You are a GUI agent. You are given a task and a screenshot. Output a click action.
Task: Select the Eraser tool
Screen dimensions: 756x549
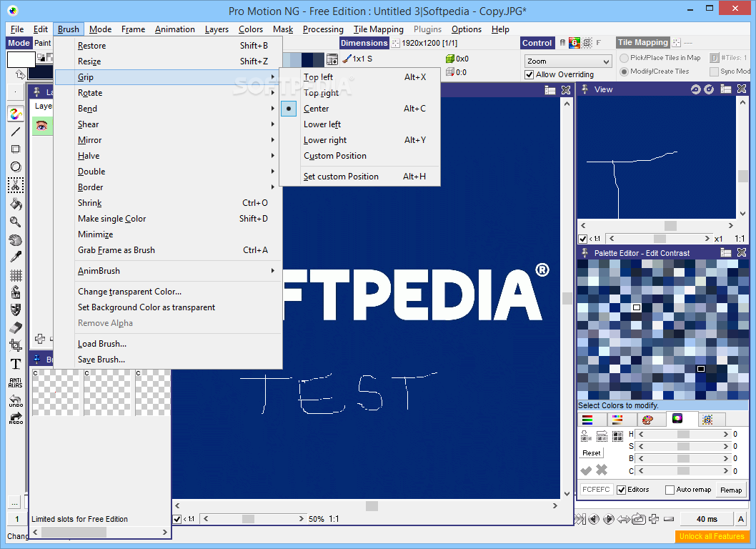click(16, 327)
